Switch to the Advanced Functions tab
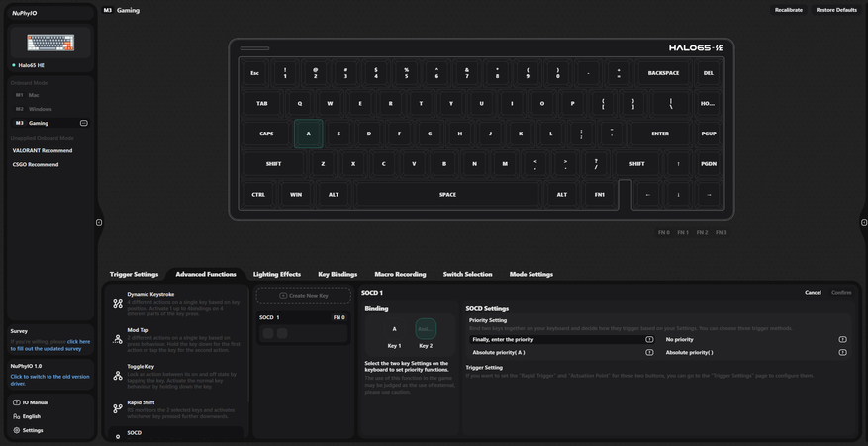868x446 pixels. coord(206,275)
